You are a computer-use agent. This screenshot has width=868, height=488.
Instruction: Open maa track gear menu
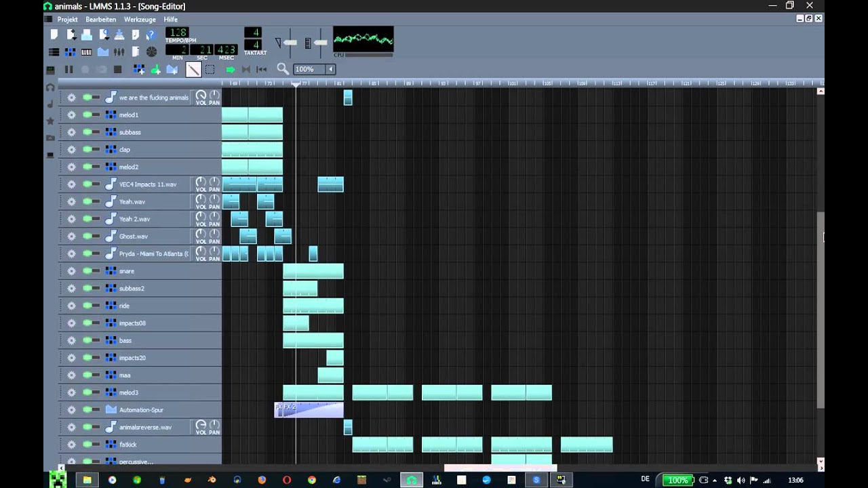[x=71, y=375]
